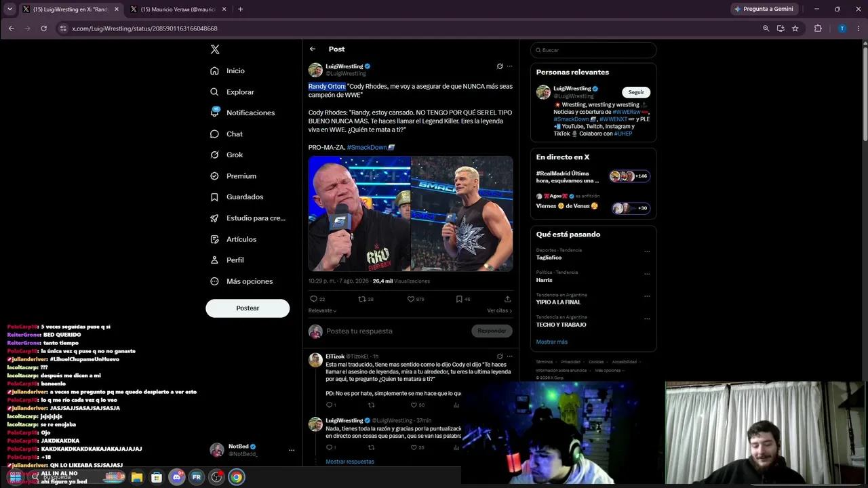The height and width of the screenshot is (488, 868).
Task: Like the main post with 875 likes
Action: coord(410,299)
